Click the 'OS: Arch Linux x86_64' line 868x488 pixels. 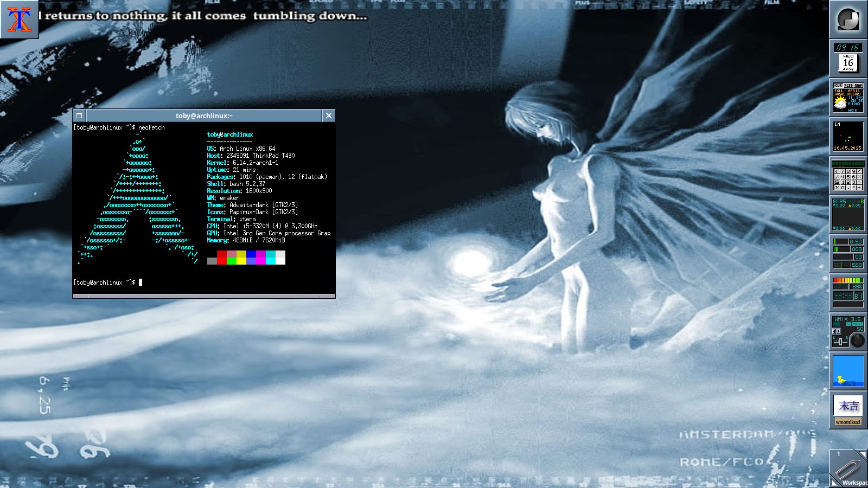241,149
